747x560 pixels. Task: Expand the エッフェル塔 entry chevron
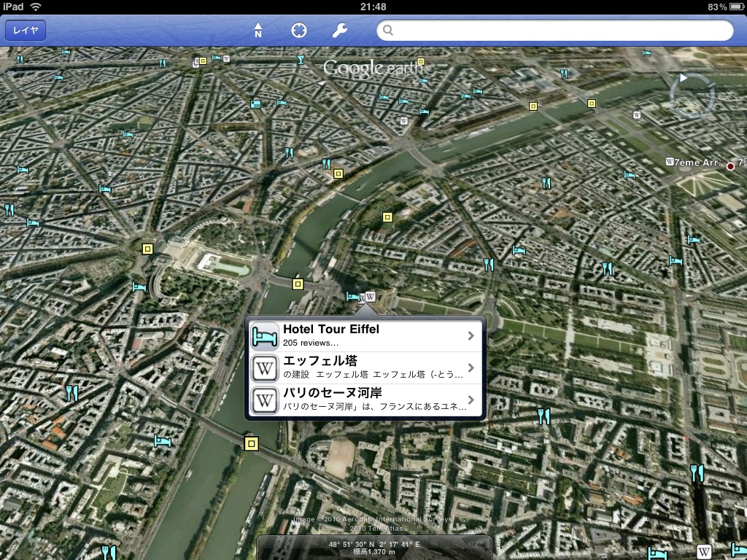[x=471, y=367]
